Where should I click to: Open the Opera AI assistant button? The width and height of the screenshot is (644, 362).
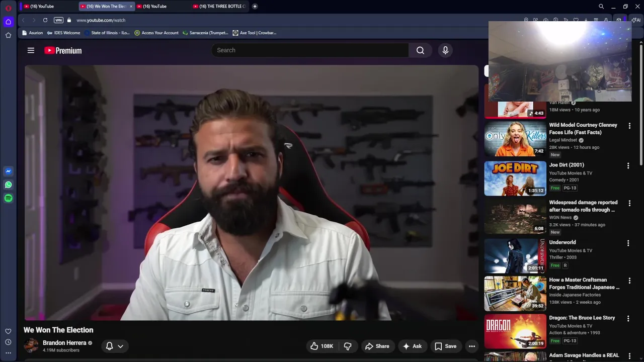(636, 20)
